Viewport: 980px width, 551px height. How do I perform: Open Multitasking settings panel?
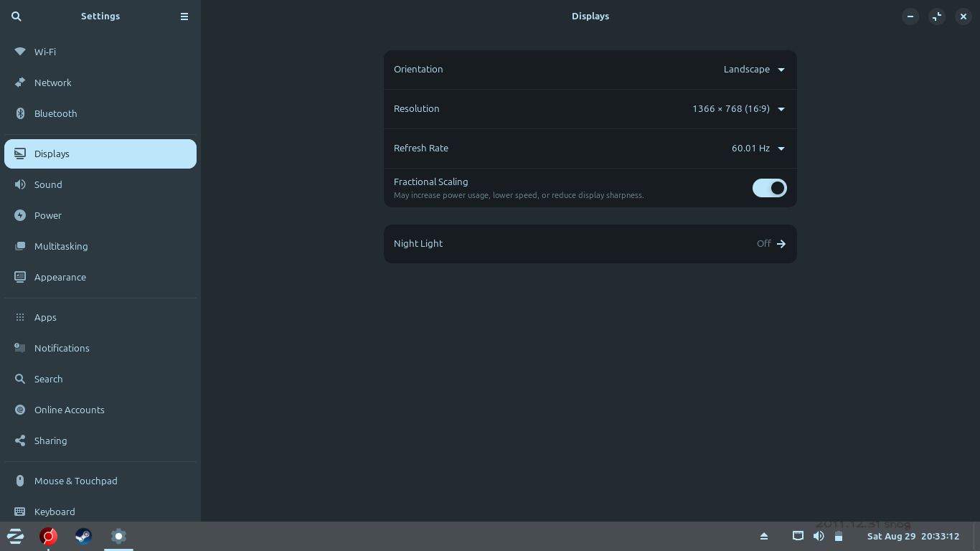click(x=100, y=246)
